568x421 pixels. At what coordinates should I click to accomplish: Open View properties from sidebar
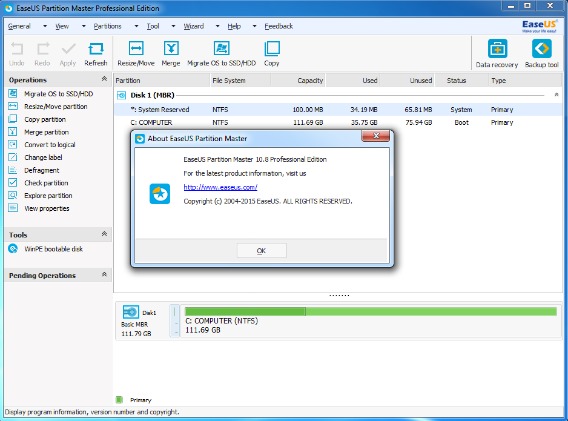click(39, 208)
